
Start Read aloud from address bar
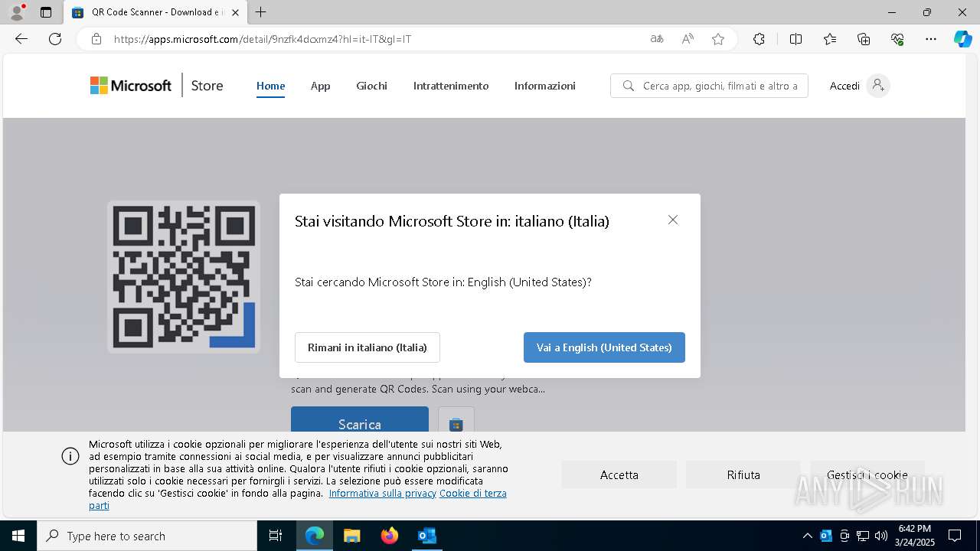pyautogui.click(x=688, y=39)
